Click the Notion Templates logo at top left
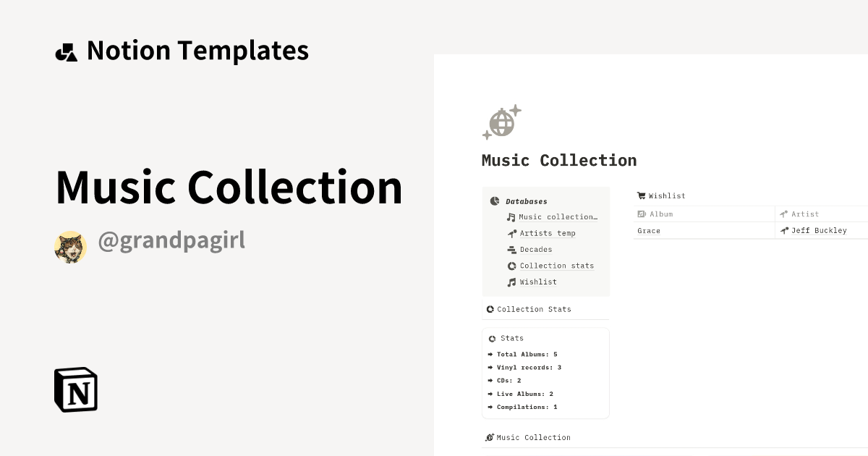Image resolution: width=868 pixels, height=456 pixels. [x=181, y=50]
